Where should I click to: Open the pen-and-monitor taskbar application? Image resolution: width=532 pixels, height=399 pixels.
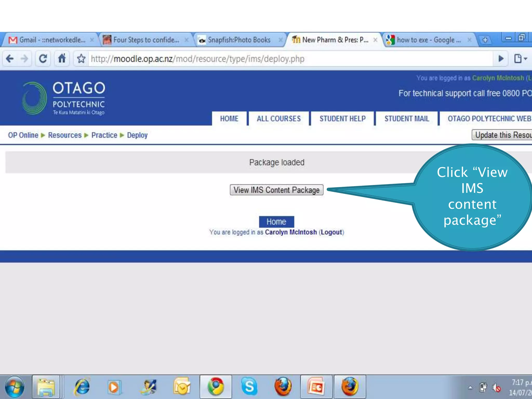pos(148,387)
